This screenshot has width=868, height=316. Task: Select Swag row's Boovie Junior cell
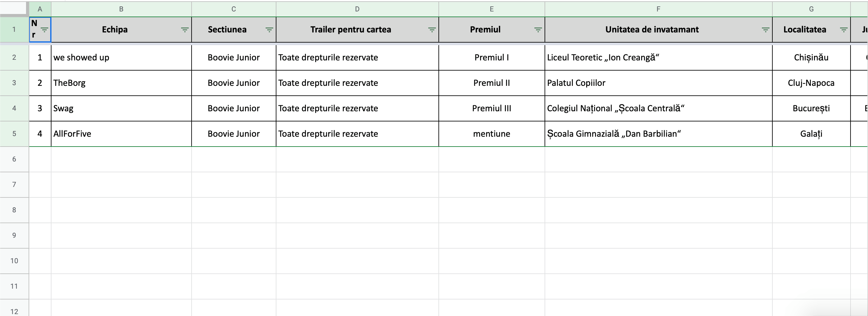point(234,108)
